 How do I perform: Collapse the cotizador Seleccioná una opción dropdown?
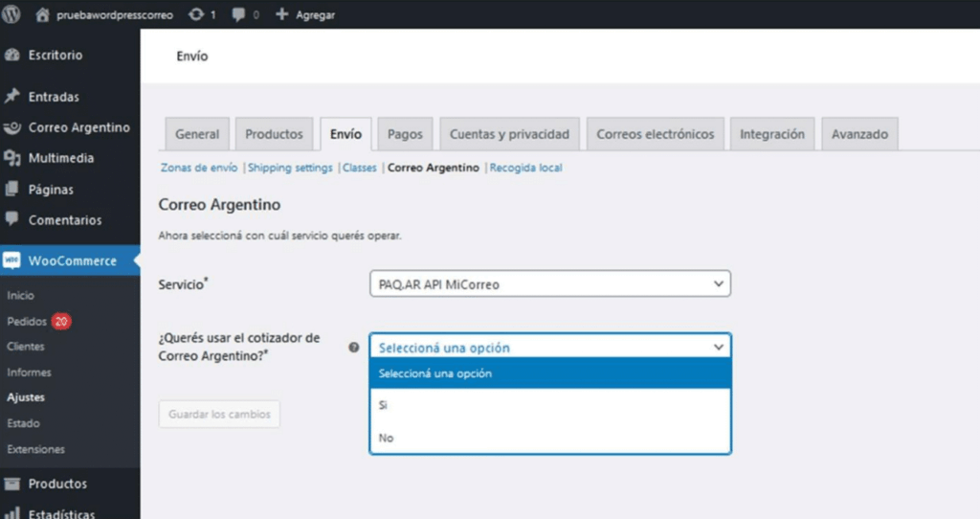[x=550, y=347]
